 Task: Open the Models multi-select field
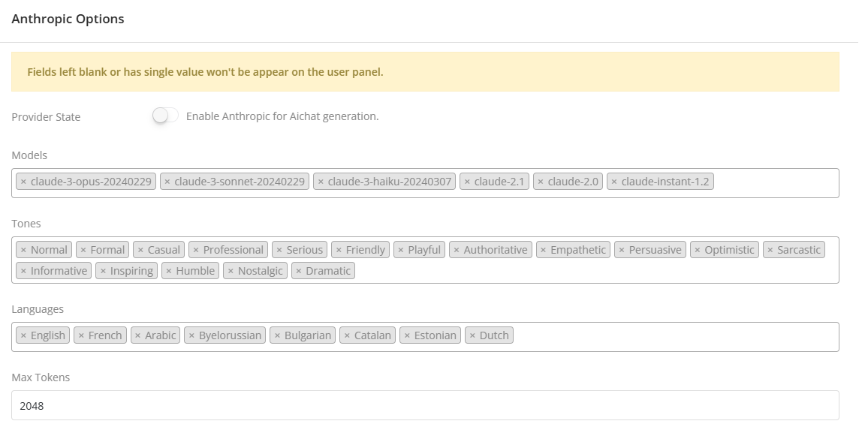[773, 183]
